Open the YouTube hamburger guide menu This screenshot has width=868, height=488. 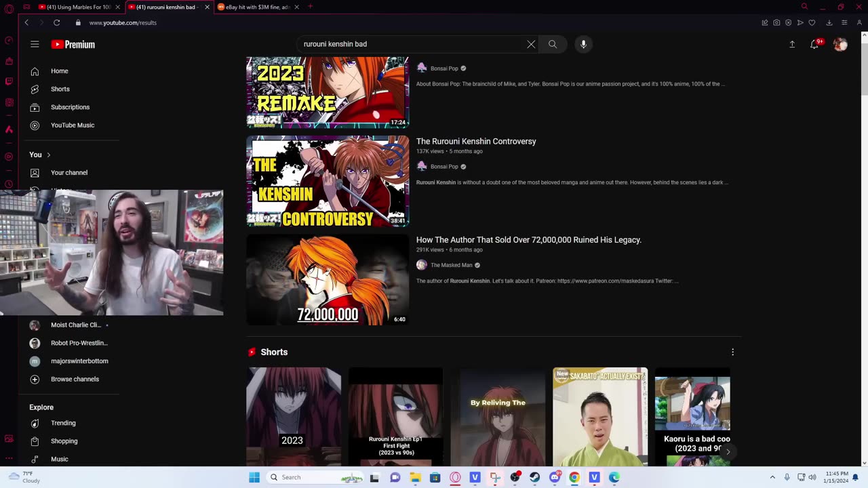[x=35, y=44]
